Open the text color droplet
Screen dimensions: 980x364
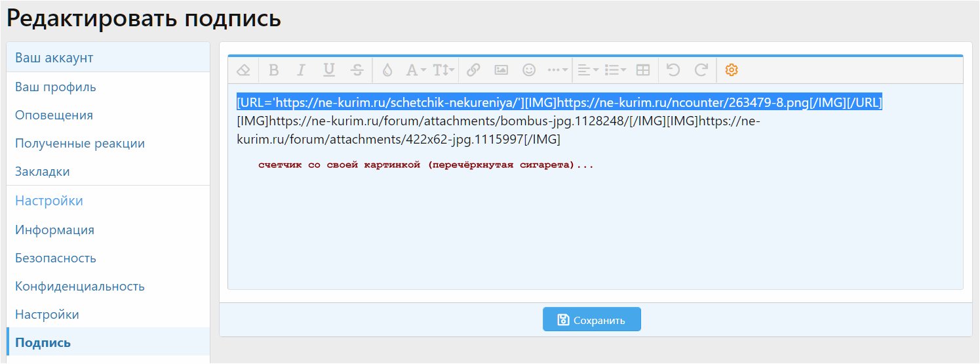(x=387, y=70)
